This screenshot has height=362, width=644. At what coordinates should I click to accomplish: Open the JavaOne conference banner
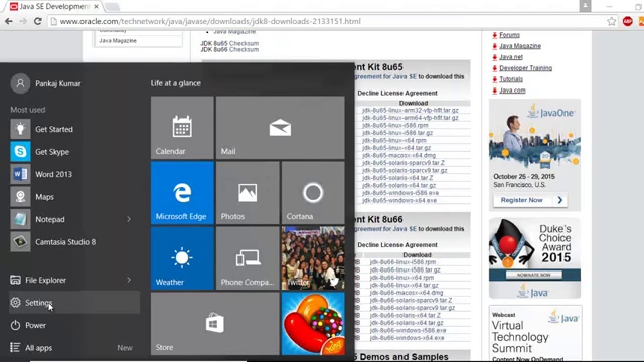535,155
